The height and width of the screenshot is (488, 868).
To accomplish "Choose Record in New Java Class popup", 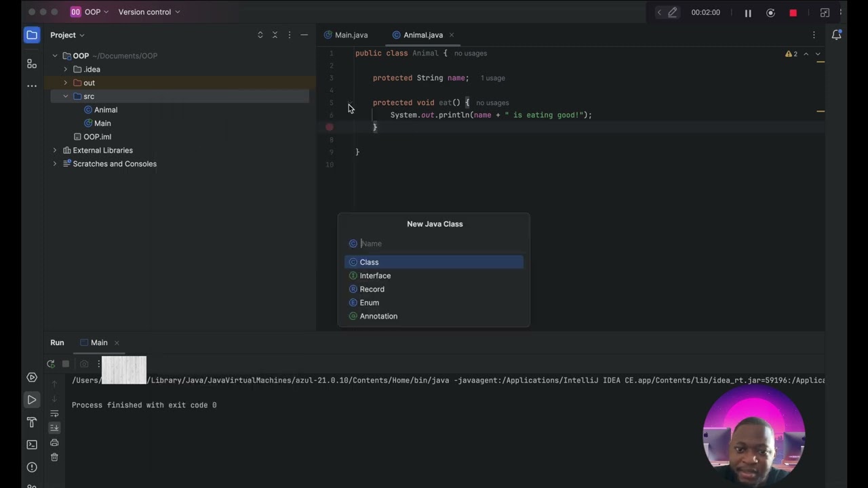I will pos(434,289).
